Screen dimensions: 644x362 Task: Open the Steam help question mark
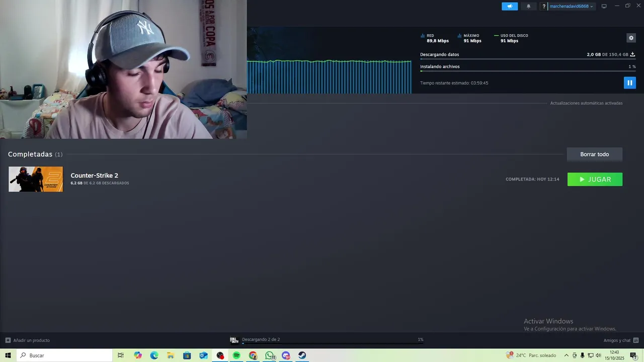coord(544,6)
